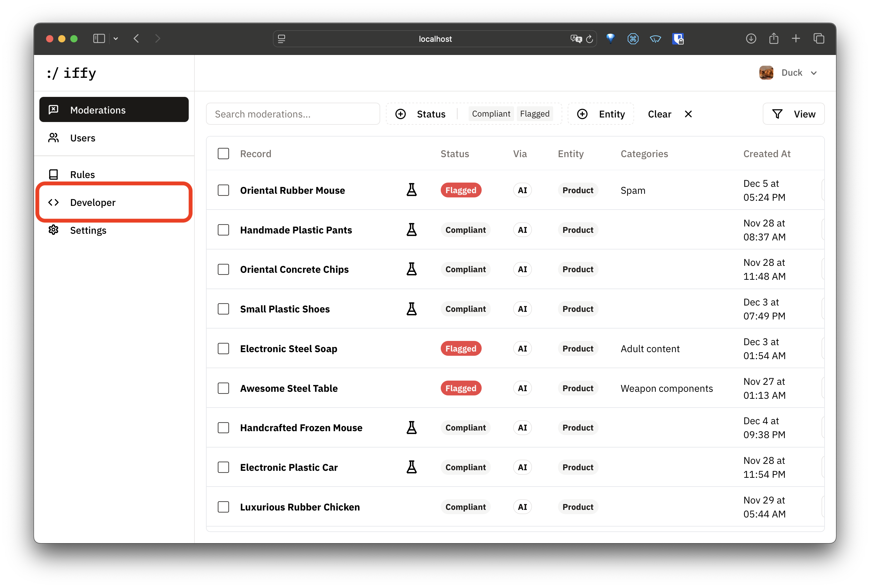The width and height of the screenshot is (870, 588).
Task: Open Settings via the gear icon
Action: point(54,230)
